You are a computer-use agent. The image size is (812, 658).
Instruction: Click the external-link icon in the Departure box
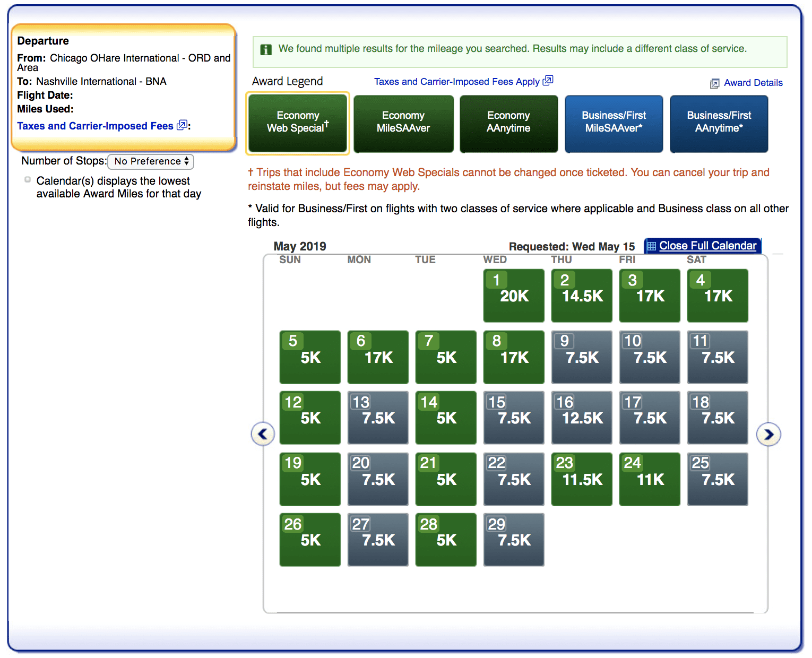(181, 125)
